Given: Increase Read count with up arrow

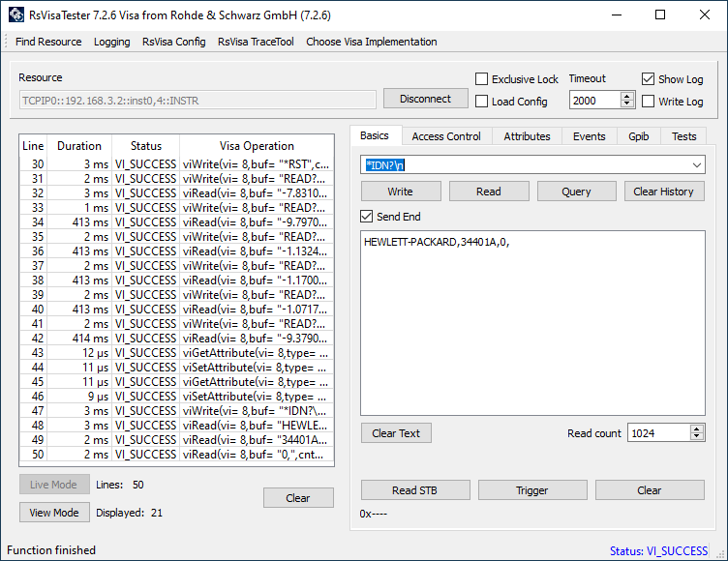Looking at the screenshot, I should 696,428.
